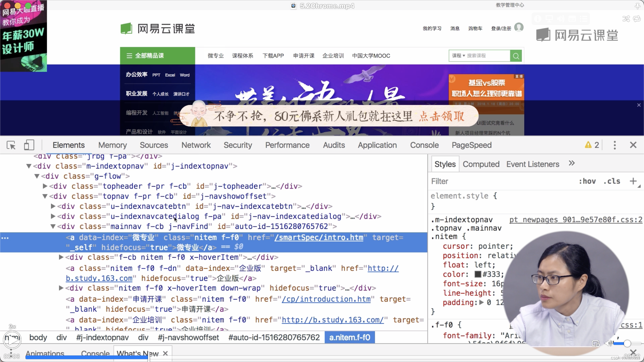The height and width of the screenshot is (362, 644).
Task: Select the Computed styles tab
Action: (x=481, y=164)
